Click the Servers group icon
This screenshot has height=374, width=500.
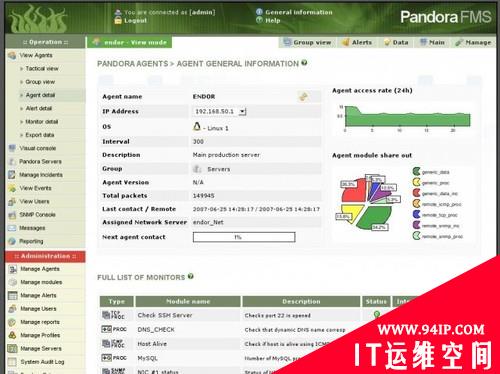click(197, 169)
